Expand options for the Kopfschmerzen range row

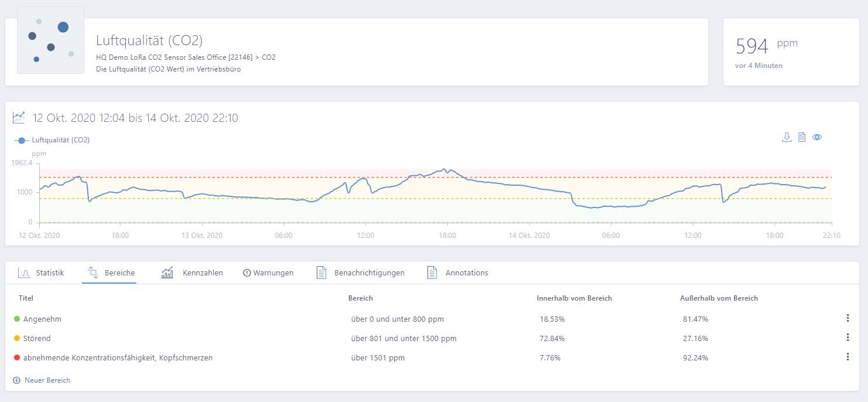(x=848, y=357)
